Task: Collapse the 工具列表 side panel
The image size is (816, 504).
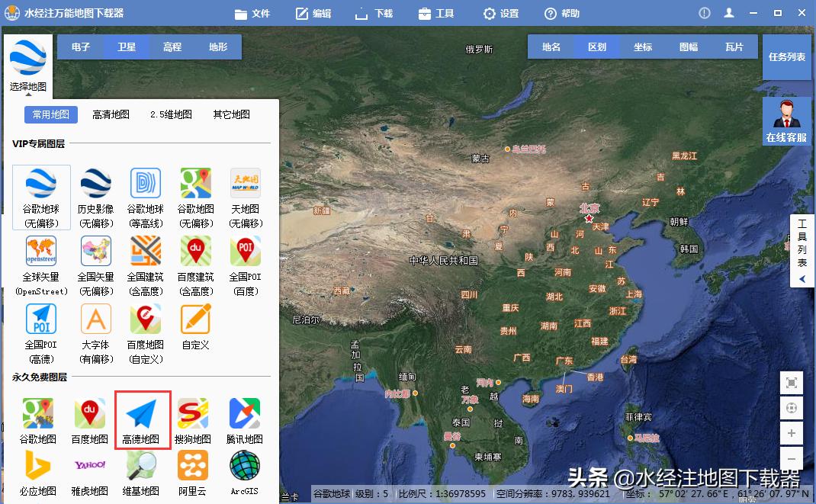Action: pyautogui.click(x=802, y=279)
